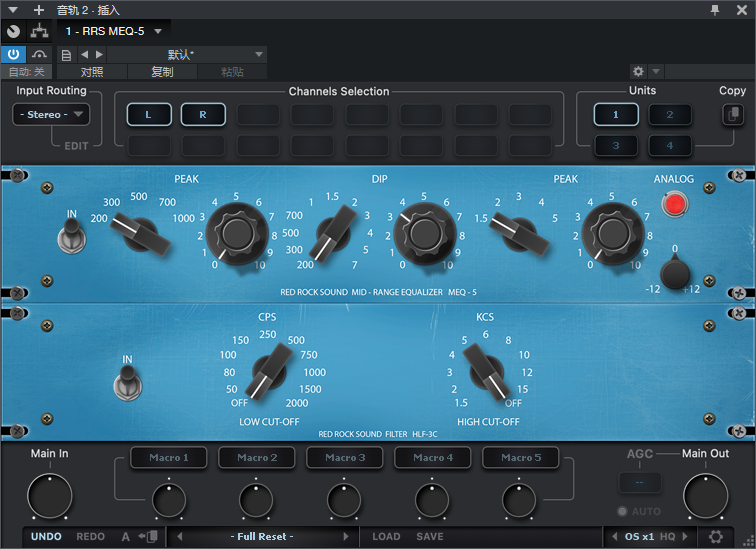756x549 pixels.
Task: Click the Copy unit settings icon
Action: coord(733,114)
